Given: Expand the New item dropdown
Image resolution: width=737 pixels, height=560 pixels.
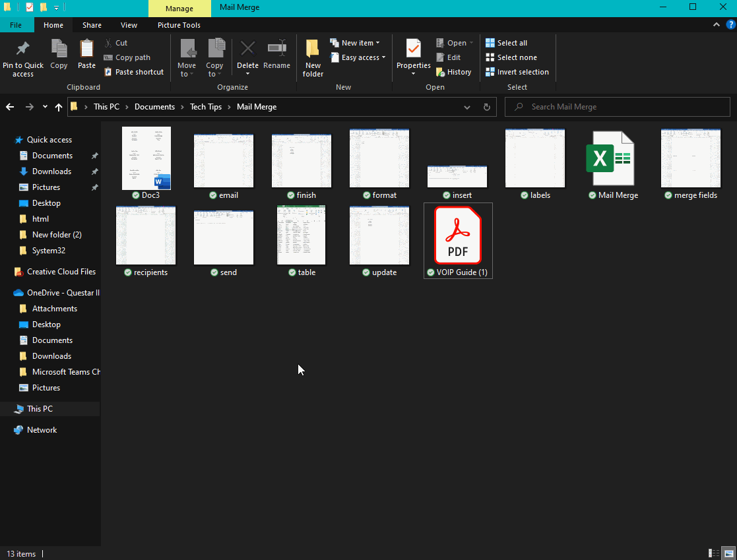Looking at the screenshot, I should (356, 42).
